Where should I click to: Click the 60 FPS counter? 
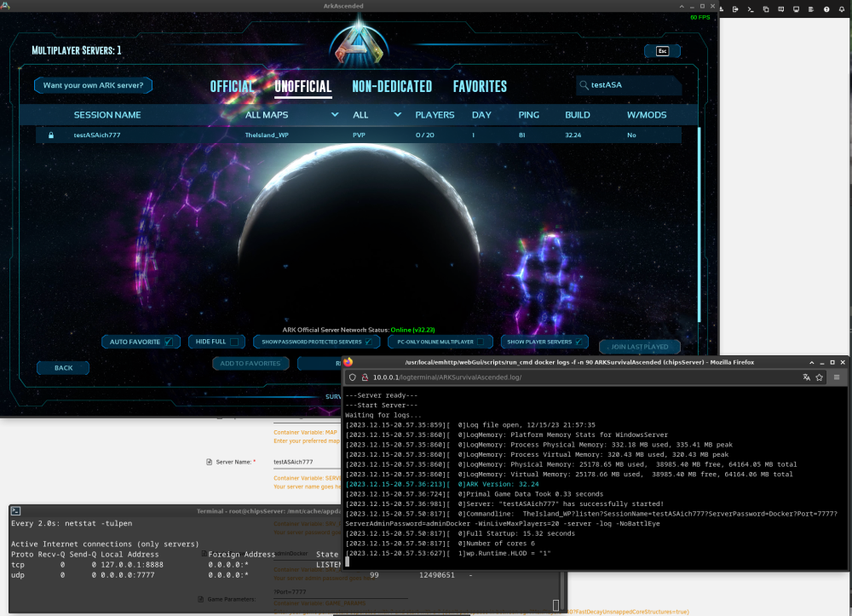699,17
